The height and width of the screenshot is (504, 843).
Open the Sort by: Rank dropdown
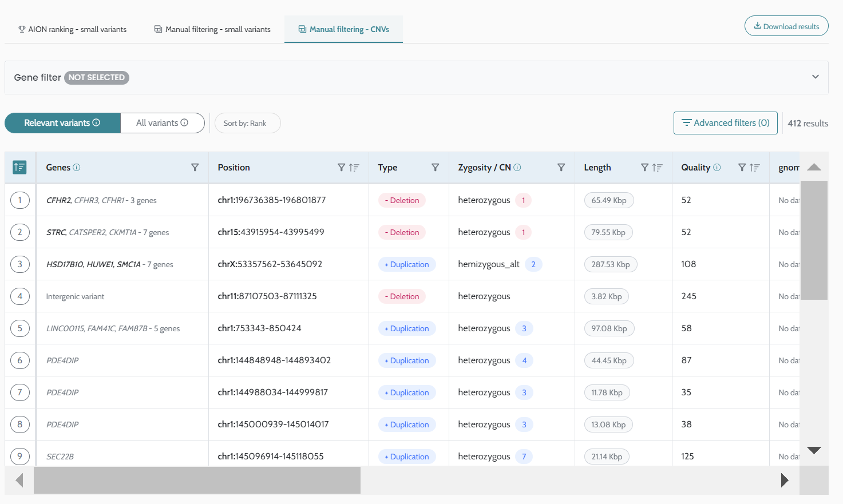pos(247,123)
